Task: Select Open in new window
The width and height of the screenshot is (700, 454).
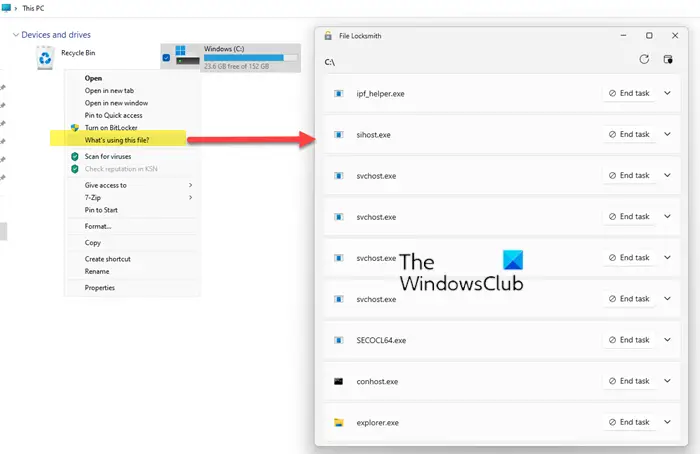Action: (116, 103)
